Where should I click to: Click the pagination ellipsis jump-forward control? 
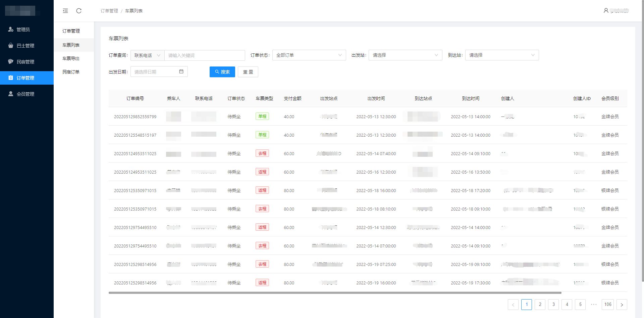(594, 305)
